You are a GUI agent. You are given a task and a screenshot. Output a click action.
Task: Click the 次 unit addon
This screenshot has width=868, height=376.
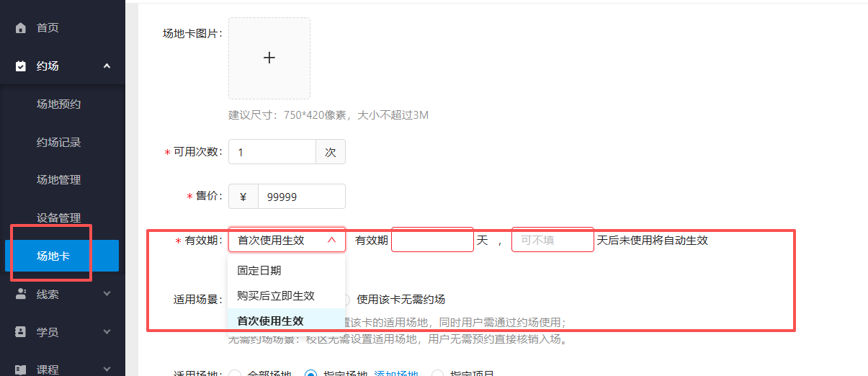click(331, 152)
